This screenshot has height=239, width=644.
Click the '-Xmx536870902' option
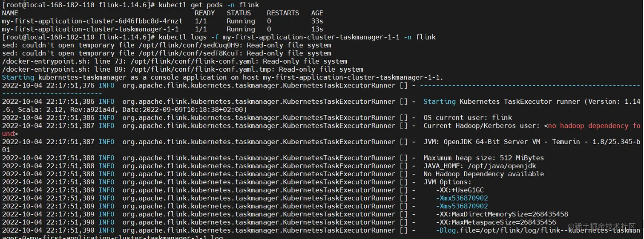pos(462,198)
